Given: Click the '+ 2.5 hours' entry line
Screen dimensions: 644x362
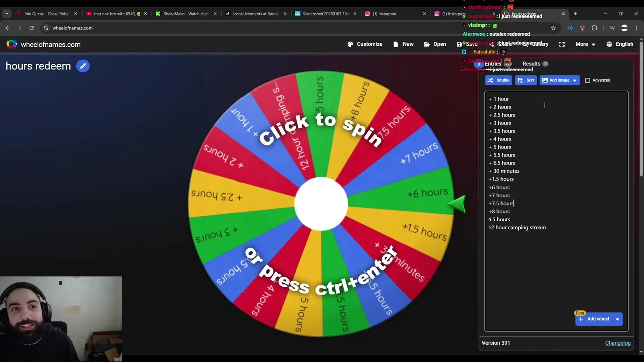Looking at the screenshot, I should [x=502, y=115].
